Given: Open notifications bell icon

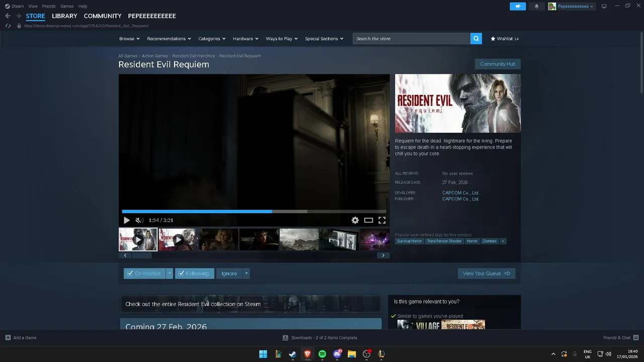Looking at the screenshot, I should [x=536, y=6].
